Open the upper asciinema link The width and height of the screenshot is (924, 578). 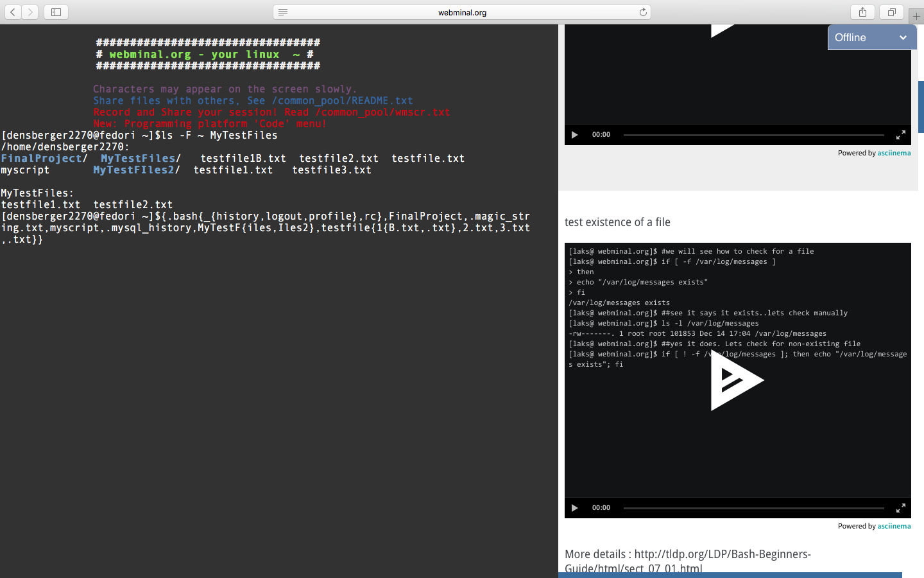coord(894,153)
